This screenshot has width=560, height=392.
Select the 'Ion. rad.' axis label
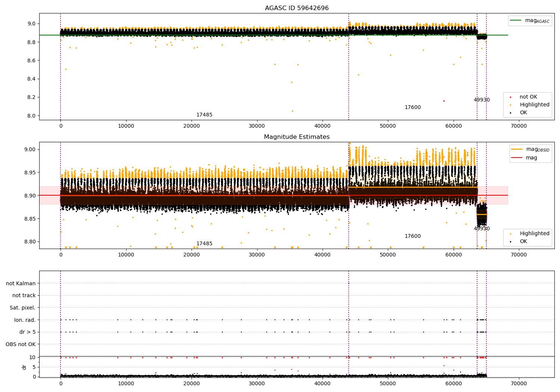[25, 320]
